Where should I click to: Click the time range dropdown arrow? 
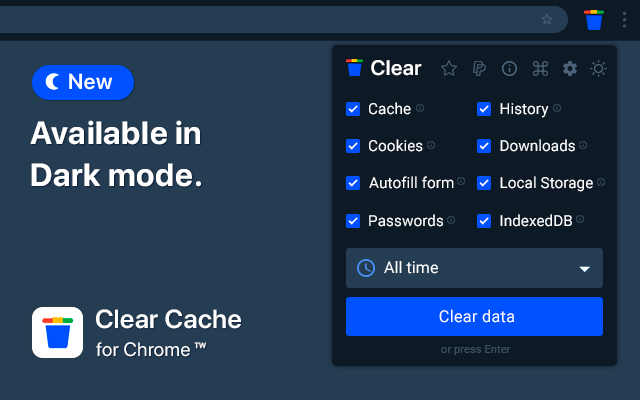point(584,269)
